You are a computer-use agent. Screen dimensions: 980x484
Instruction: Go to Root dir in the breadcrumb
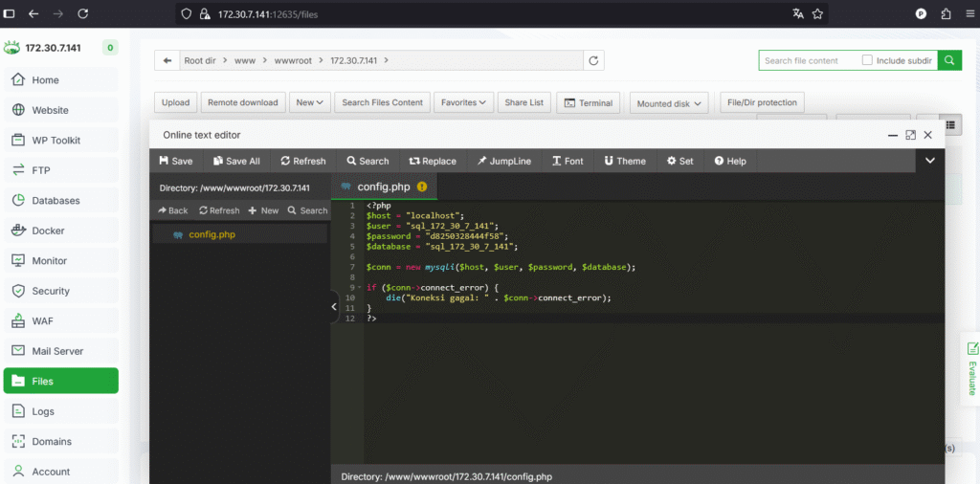coord(199,60)
